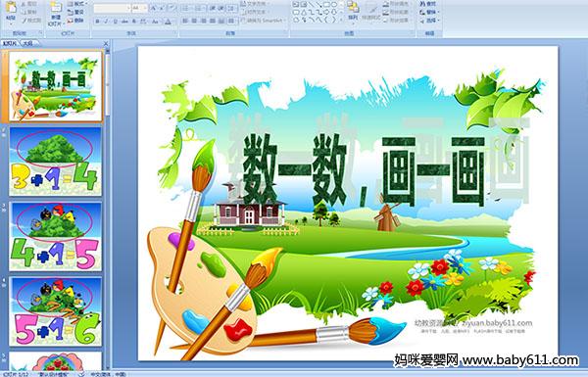Click the Convert to SmartArt button
Viewport: 588px width, 377px height.
(264, 21)
